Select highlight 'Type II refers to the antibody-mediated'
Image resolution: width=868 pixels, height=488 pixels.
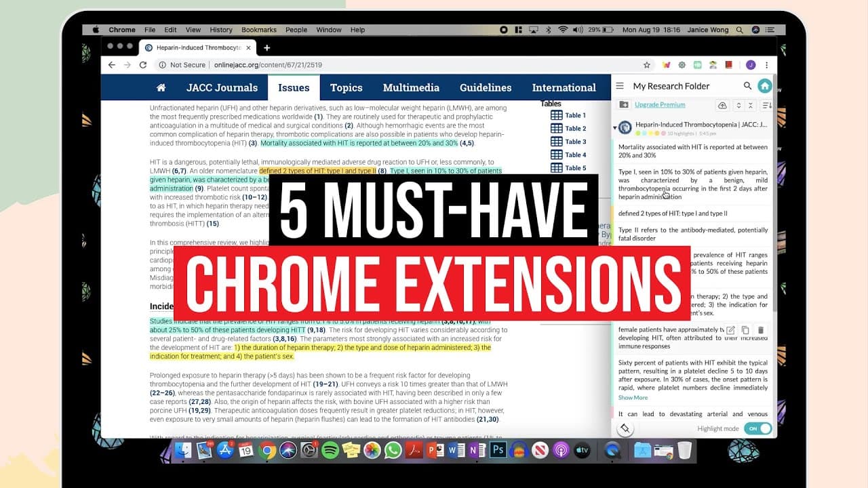693,234
